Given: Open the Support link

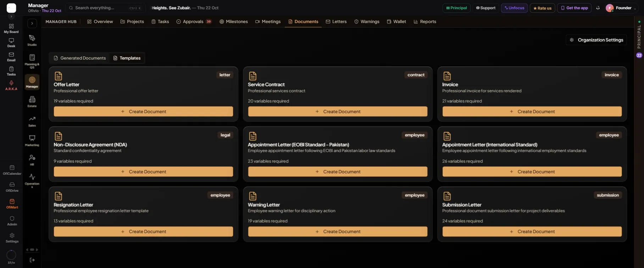Looking at the screenshot, I should click(485, 8).
